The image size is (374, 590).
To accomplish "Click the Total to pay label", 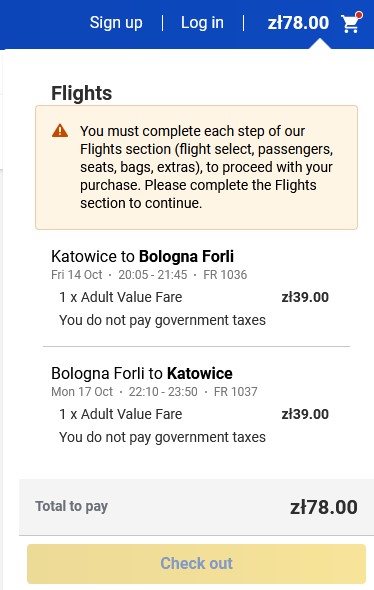I will coord(71,506).
